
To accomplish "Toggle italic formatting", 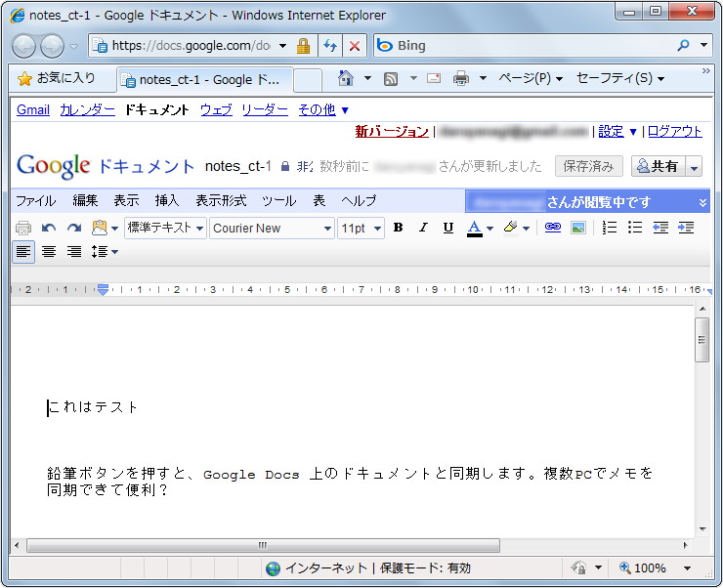I will click(423, 228).
